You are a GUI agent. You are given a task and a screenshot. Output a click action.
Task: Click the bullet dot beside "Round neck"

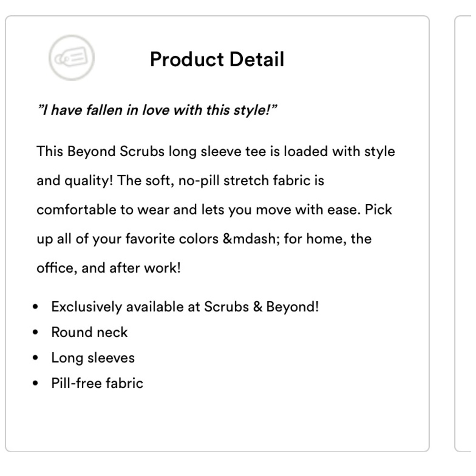point(36,332)
